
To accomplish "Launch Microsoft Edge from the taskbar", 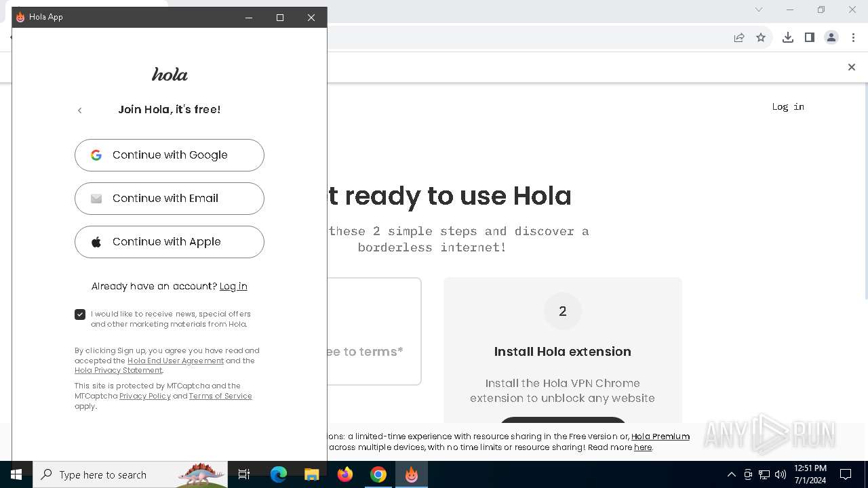I will pyautogui.click(x=279, y=474).
